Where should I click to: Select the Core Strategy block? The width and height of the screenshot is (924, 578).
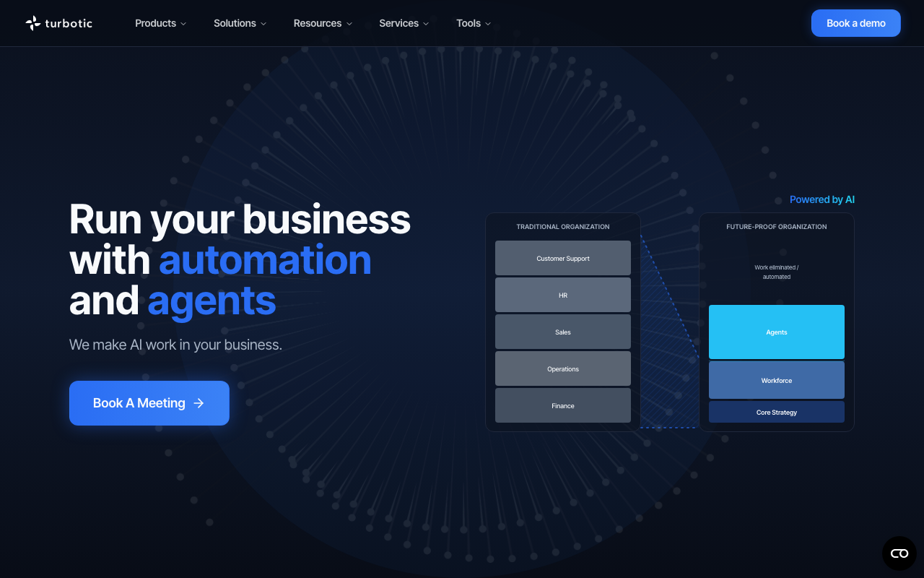coord(776,412)
